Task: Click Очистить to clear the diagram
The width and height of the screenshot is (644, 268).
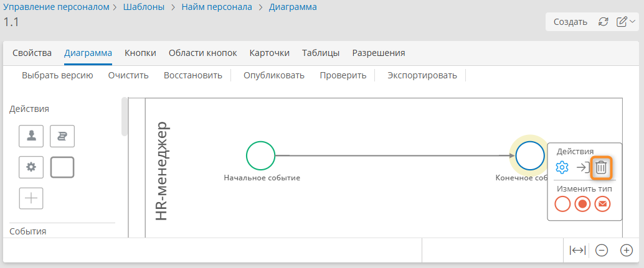Action: tap(128, 75)
